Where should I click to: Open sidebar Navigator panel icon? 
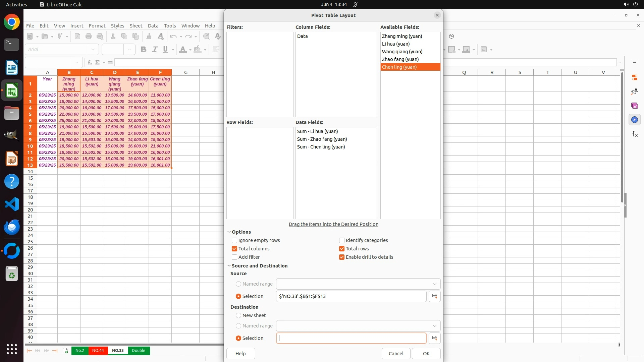coord(634,120)
